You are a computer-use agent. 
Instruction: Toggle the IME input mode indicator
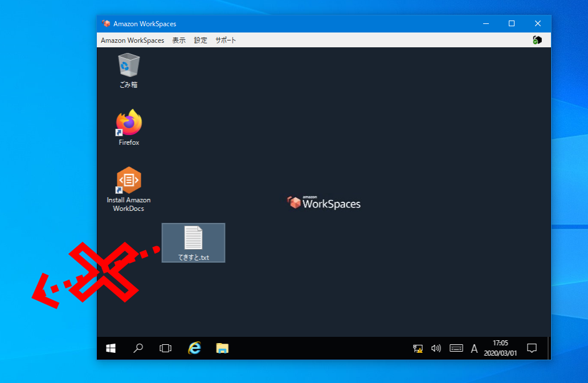click(x=474, y=348)
